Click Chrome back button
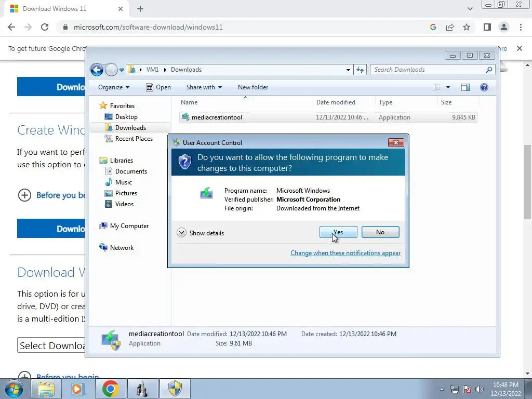The image size is (532, 399). click(x=11, y=27)
